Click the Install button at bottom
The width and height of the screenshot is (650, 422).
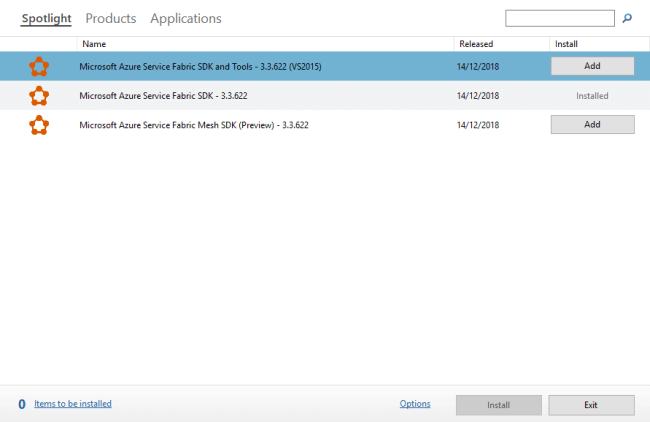(x=499, y=405)
